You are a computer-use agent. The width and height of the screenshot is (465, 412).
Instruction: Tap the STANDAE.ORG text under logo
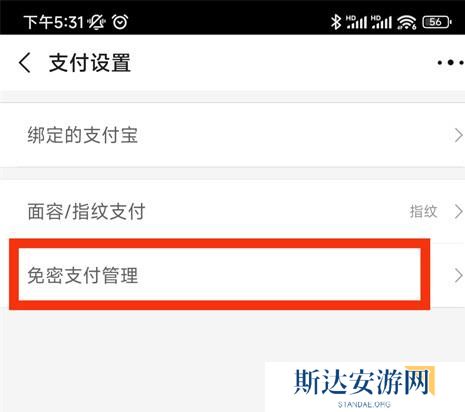(x=364, y=404)
